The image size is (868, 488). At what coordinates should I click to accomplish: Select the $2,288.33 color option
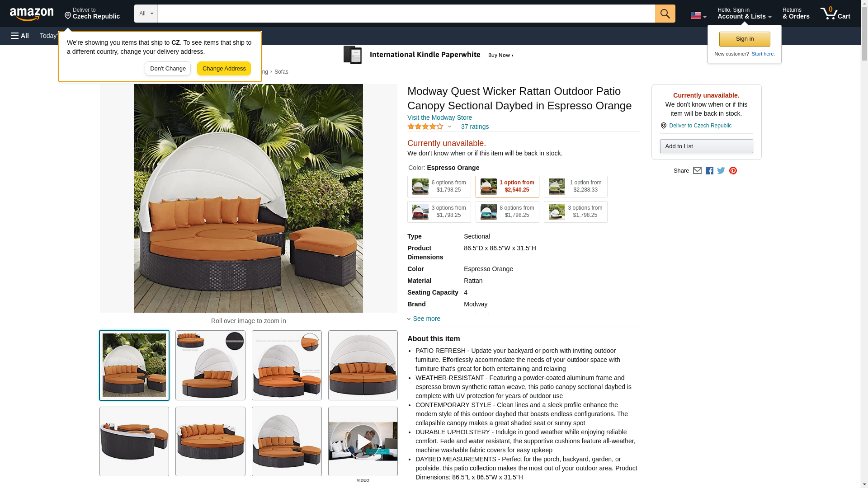point(576,187)
